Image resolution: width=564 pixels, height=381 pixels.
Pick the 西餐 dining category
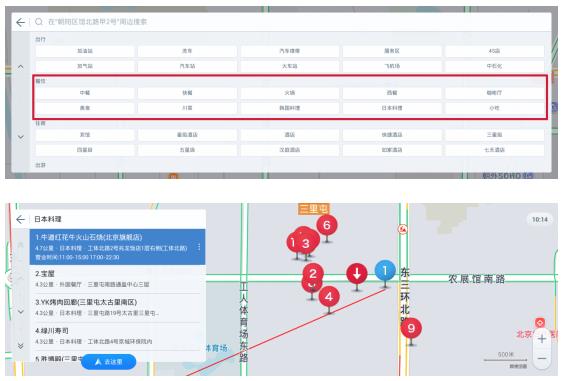coord(392,93)
